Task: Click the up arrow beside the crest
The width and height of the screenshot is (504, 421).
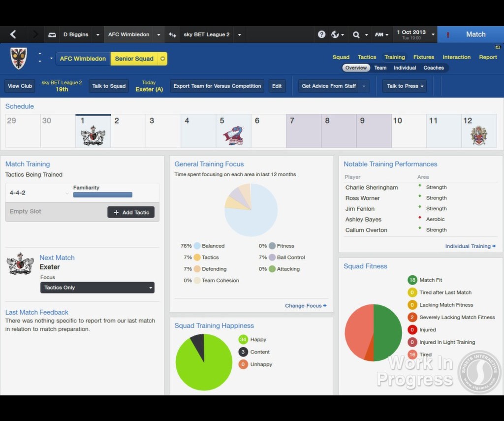Action: [x=40, y=54]
